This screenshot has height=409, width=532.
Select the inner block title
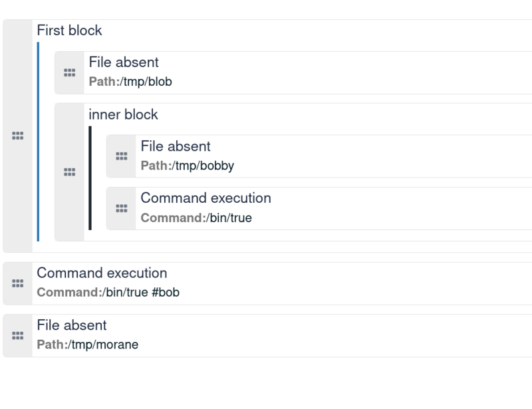[123, 114]
